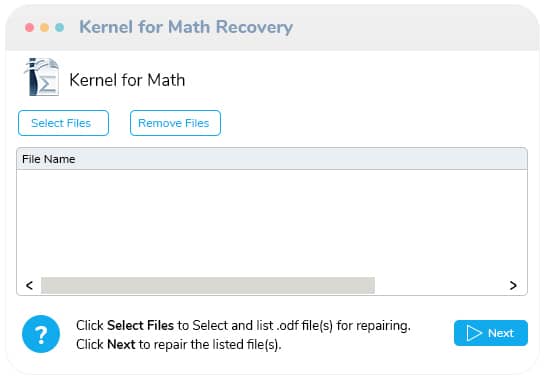Click the Remove Files button
This screenshot has width=545, height=380.
pyautogui.click(x=175, y=123)
